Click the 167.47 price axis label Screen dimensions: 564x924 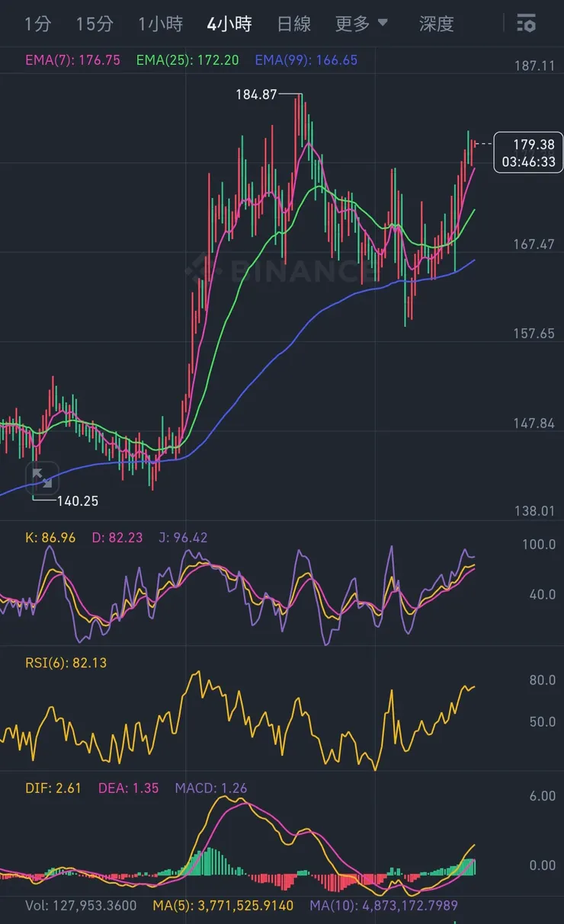[x=534, y=244]
